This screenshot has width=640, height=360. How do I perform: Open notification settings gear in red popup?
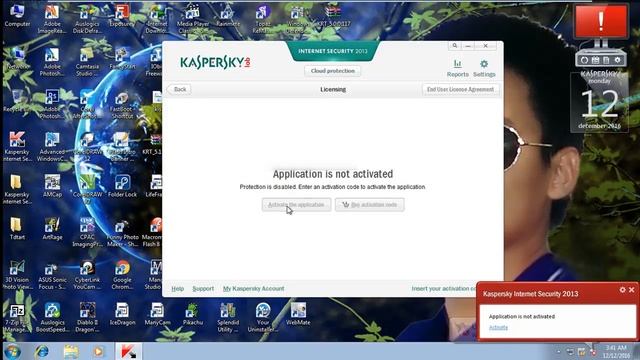tap(622, 289)
